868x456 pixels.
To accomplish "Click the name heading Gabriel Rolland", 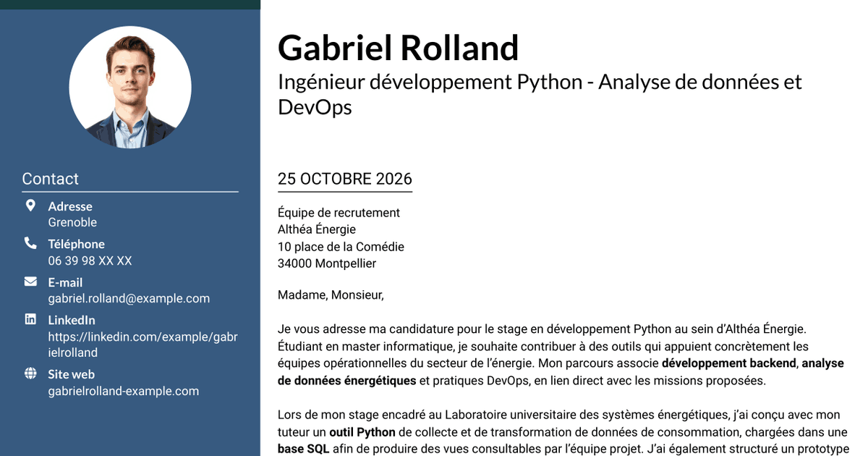I will (x=399, y=48).
